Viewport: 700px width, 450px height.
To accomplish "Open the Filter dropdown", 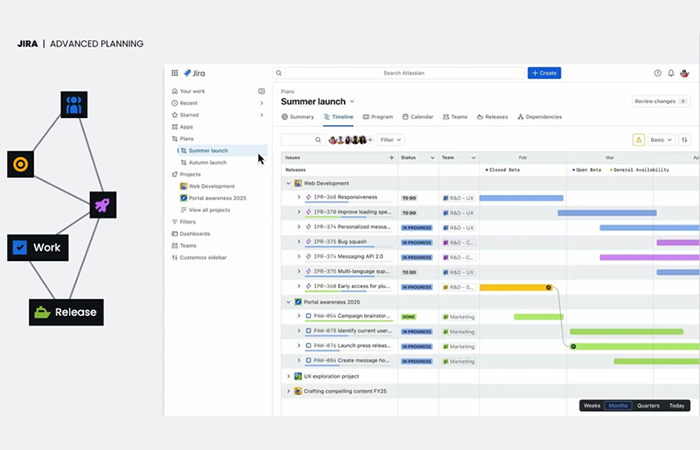I will click(390, 140).
